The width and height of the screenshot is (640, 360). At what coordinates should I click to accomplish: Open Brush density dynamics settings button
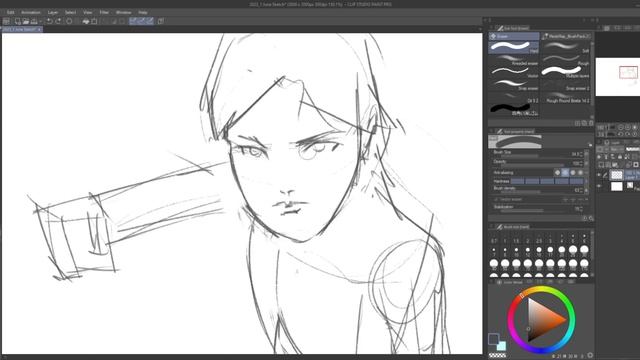pos(587,190)
